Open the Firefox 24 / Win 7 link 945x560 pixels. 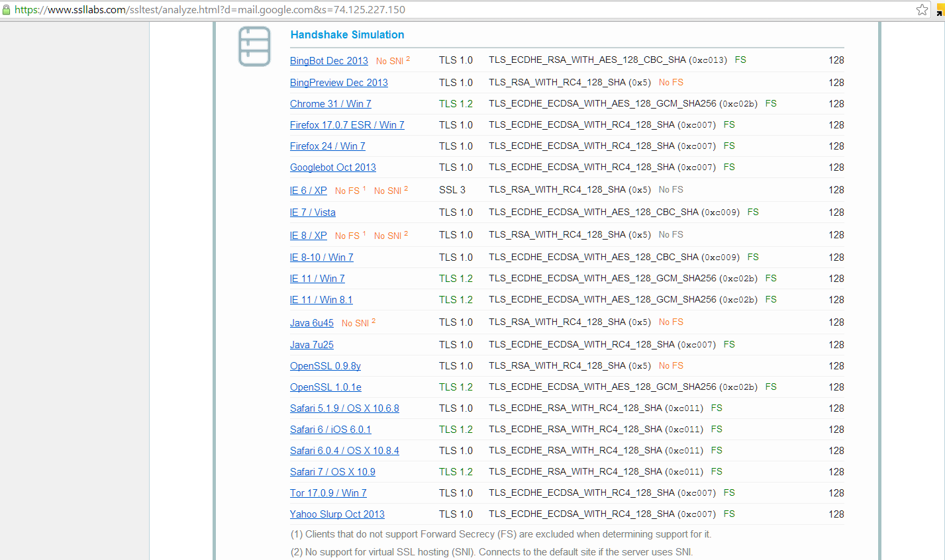(327, 146)
